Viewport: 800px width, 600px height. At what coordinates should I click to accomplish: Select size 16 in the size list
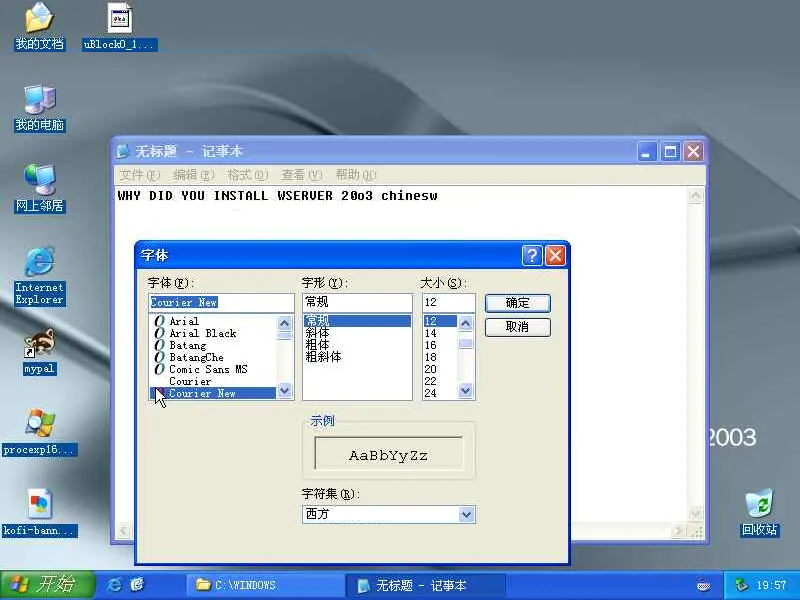[x=440, y=345]
